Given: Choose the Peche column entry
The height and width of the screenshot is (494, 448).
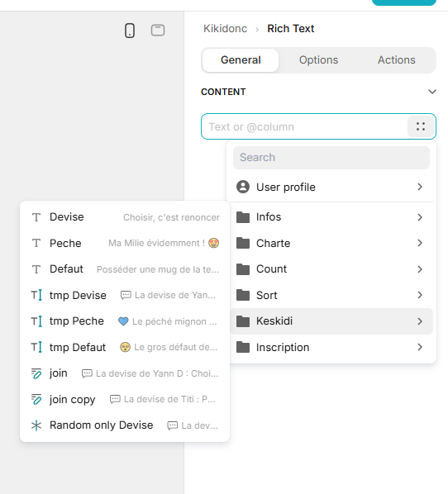Looking at the screenshot, I should [125, 243].
